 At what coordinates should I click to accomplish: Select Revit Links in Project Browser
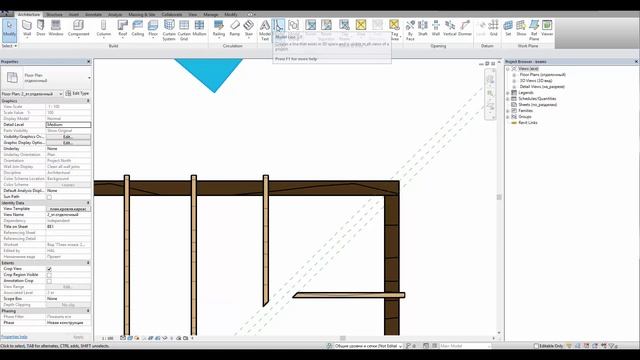point(528,122)
